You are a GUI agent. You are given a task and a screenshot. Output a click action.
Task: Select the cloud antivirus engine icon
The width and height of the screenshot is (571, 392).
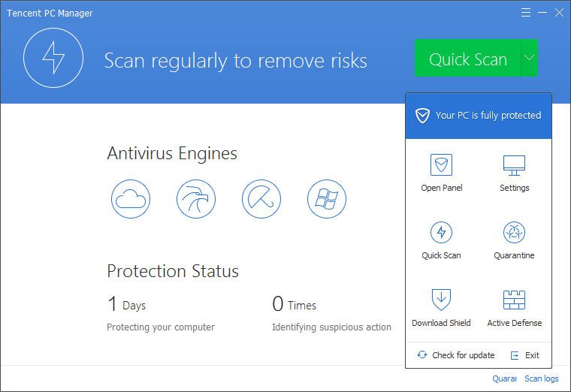pos(131,199)
